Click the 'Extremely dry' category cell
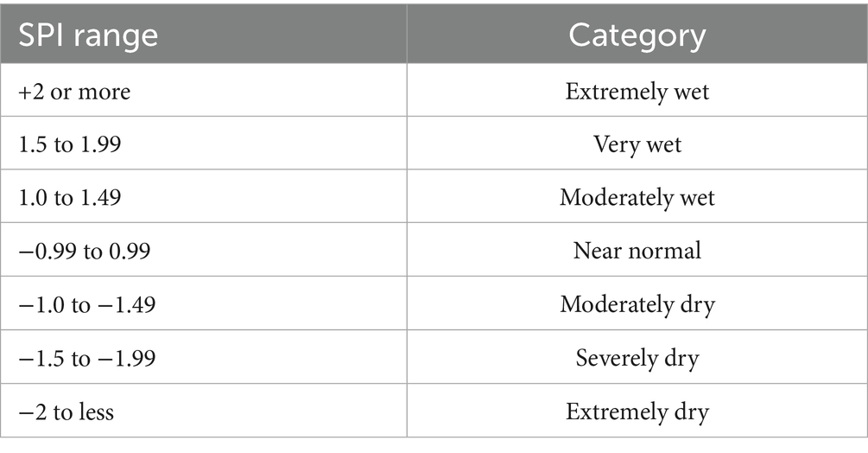The width and height of the screenshot is (868, 453). click(637, 412)
